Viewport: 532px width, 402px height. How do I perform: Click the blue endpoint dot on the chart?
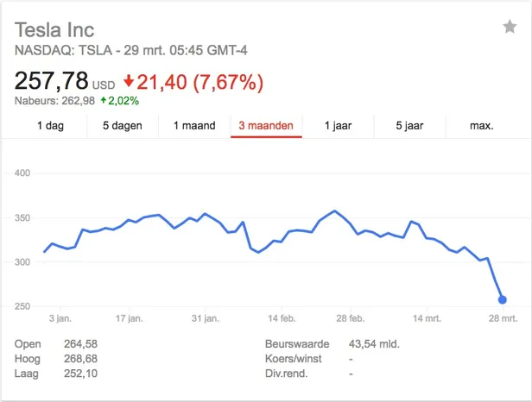(x=503, y=300)
